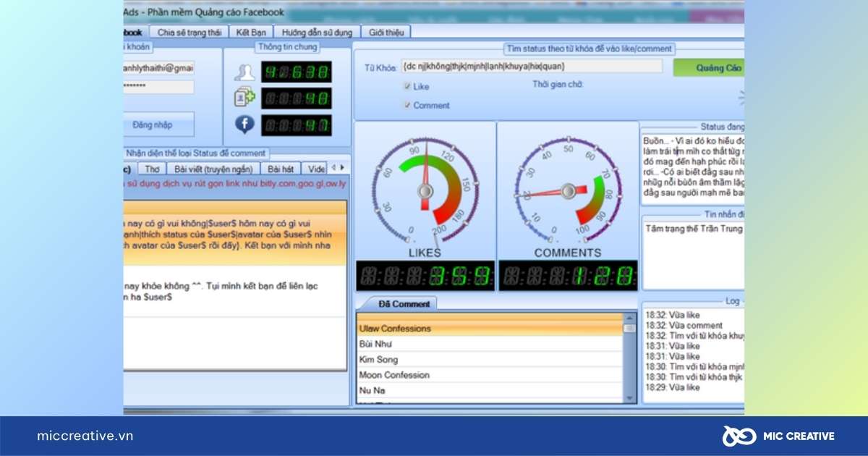Select Kim Song in the comment list

(x=490, y=360)
